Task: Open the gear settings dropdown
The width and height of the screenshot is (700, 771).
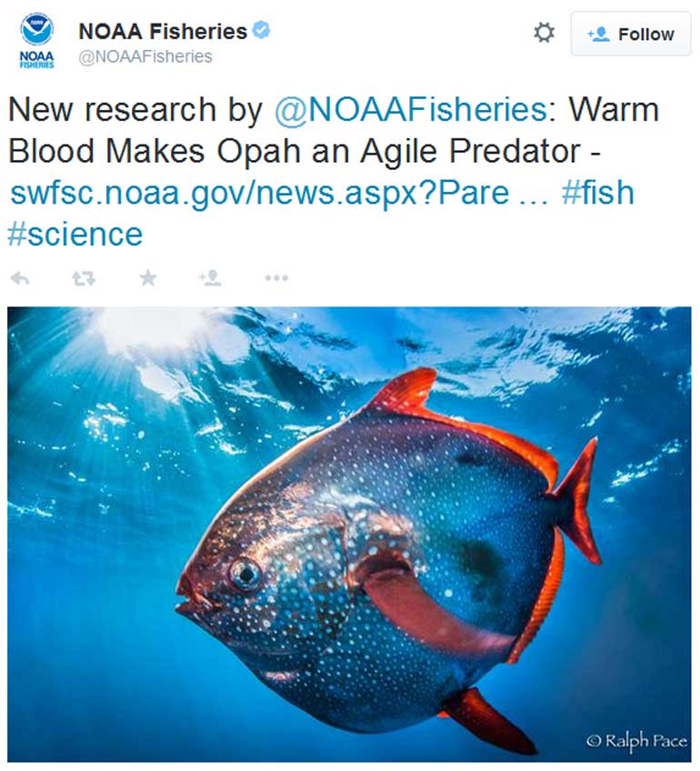Action: (x=544, y=34)
